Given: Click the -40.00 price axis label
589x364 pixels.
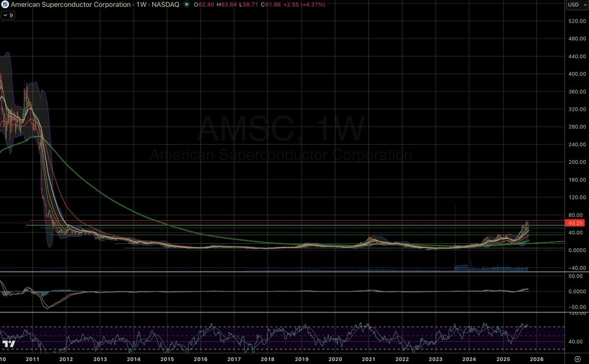Looking at the screenshot, I should click(x=577, y=268).
